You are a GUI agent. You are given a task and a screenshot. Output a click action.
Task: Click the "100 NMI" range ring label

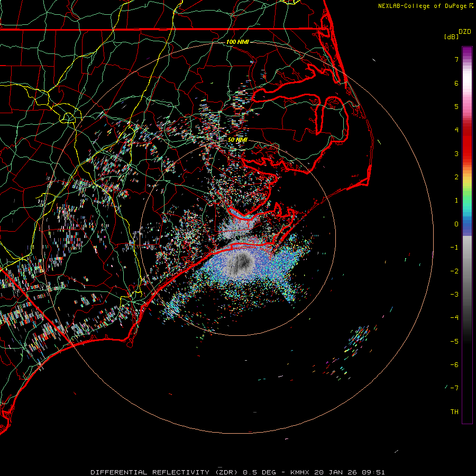tap(237, 42)
